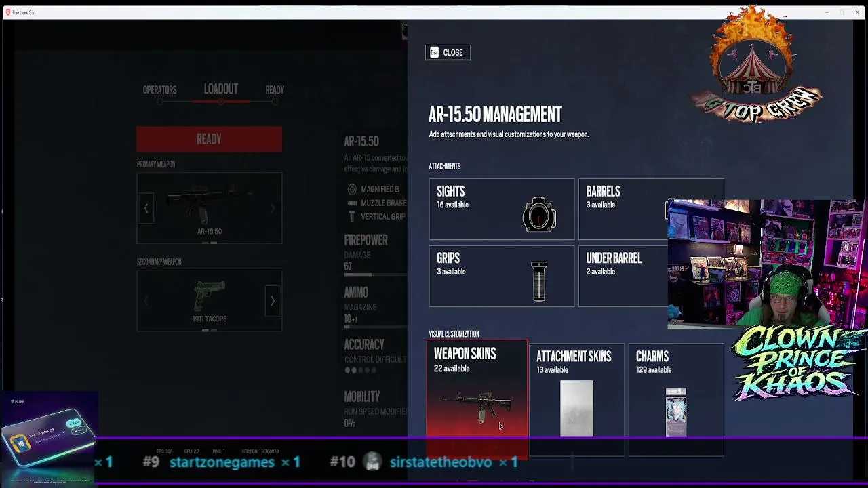Click the Muzzle Brake icon
Screen dimensions: 868x488
coord(352,203)
